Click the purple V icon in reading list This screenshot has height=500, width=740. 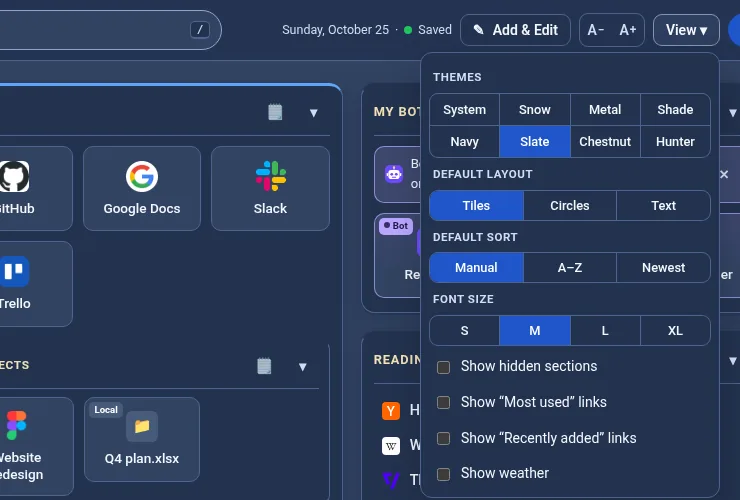pos(391,480)
